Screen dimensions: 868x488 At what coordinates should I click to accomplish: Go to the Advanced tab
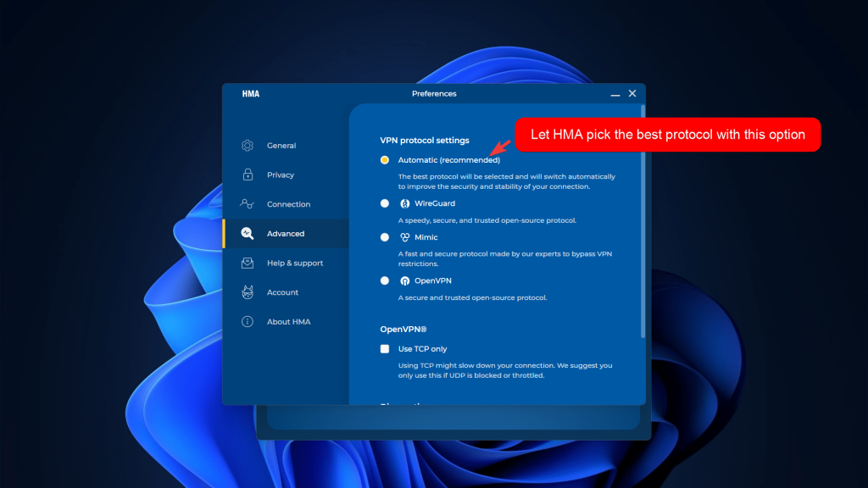pyautogui.click(x=286, y=234)
